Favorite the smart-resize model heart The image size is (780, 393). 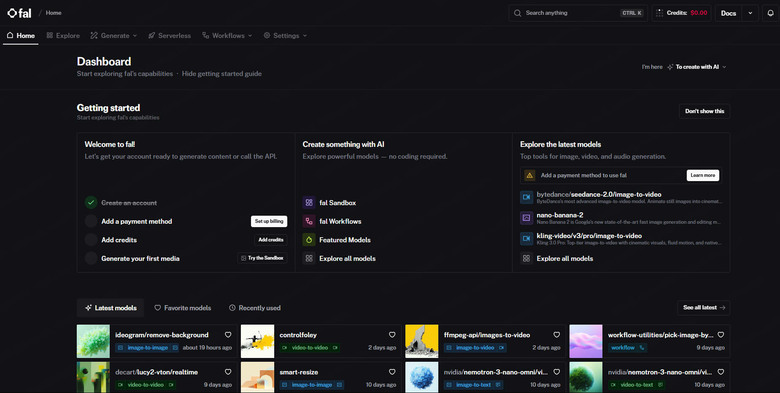pos(392,372)
